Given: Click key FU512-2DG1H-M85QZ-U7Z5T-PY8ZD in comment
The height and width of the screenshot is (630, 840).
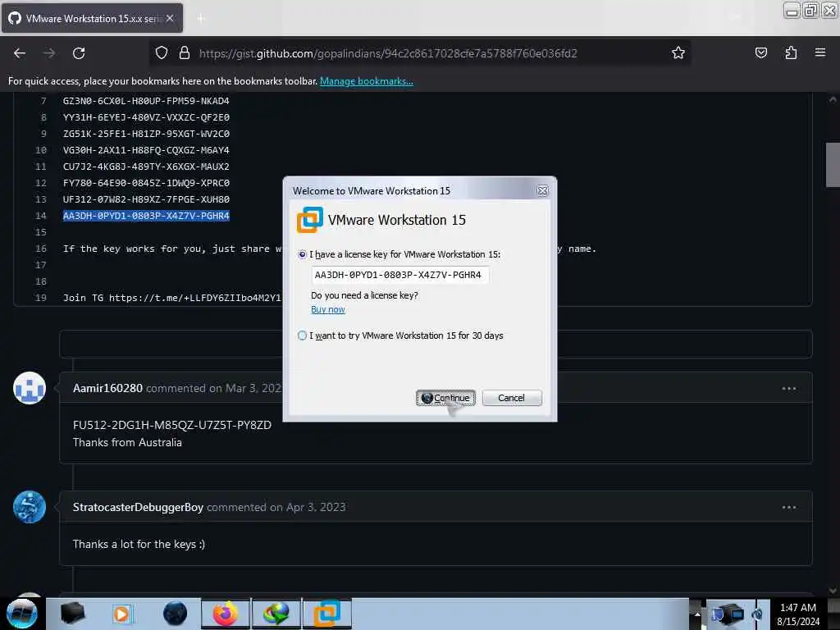Looking at the screenshot, I should (x=172, y=425).
